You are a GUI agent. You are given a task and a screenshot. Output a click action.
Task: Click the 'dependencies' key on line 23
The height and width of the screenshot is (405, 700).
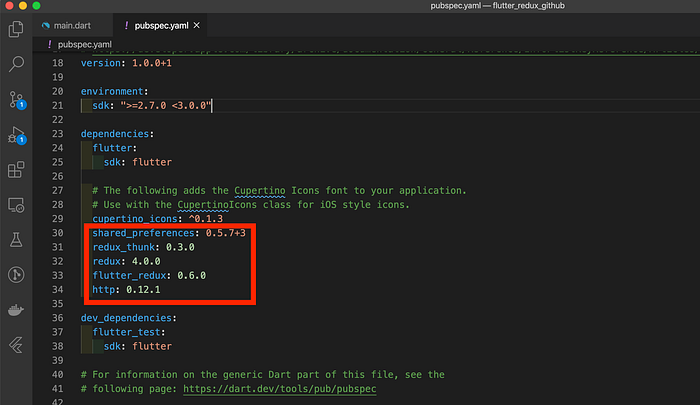pos(115,134)
